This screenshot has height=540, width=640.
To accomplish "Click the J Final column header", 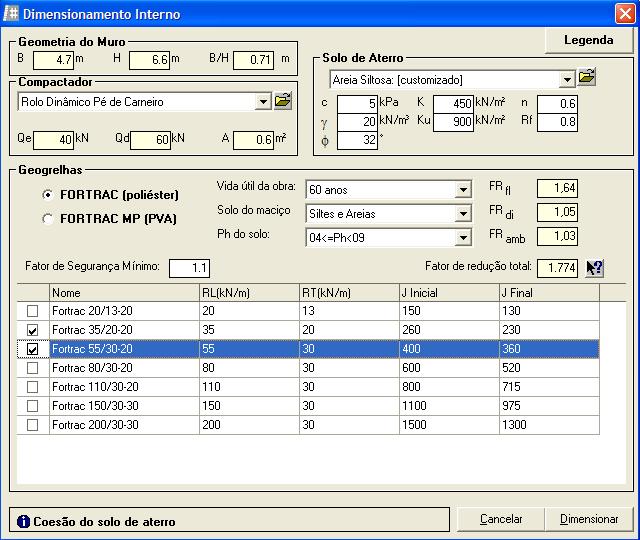I will coord(549,293).
